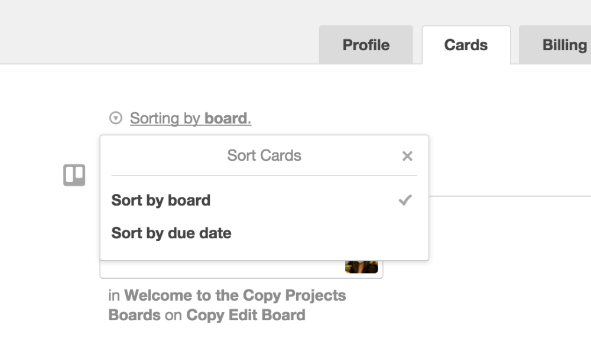Click the gray header bar left of Profile
The width and height of the screenshot is (591, 364).
pos(160,35)
